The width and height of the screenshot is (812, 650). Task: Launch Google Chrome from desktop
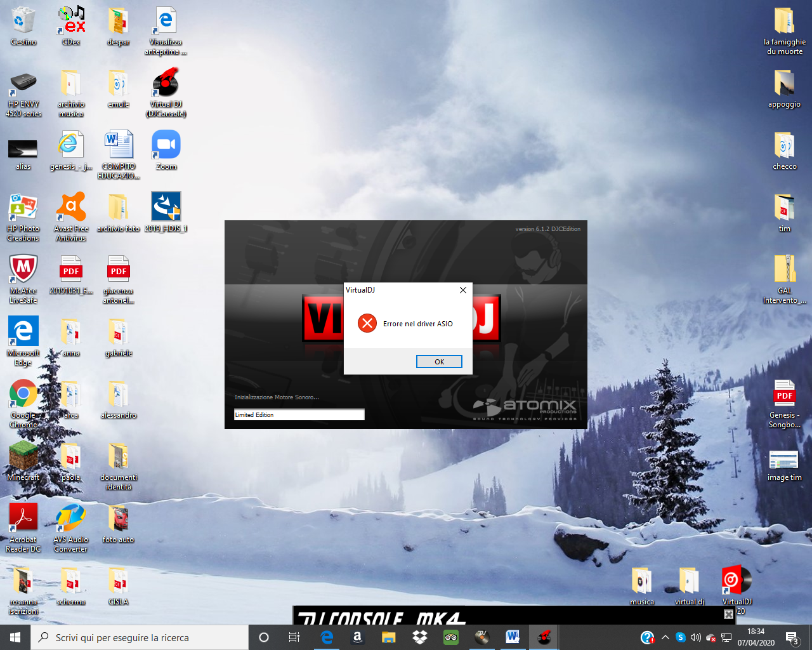pyautogui.click(x=23, y=404)
